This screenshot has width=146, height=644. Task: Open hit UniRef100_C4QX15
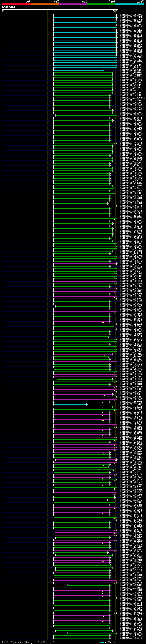[131, 304]
